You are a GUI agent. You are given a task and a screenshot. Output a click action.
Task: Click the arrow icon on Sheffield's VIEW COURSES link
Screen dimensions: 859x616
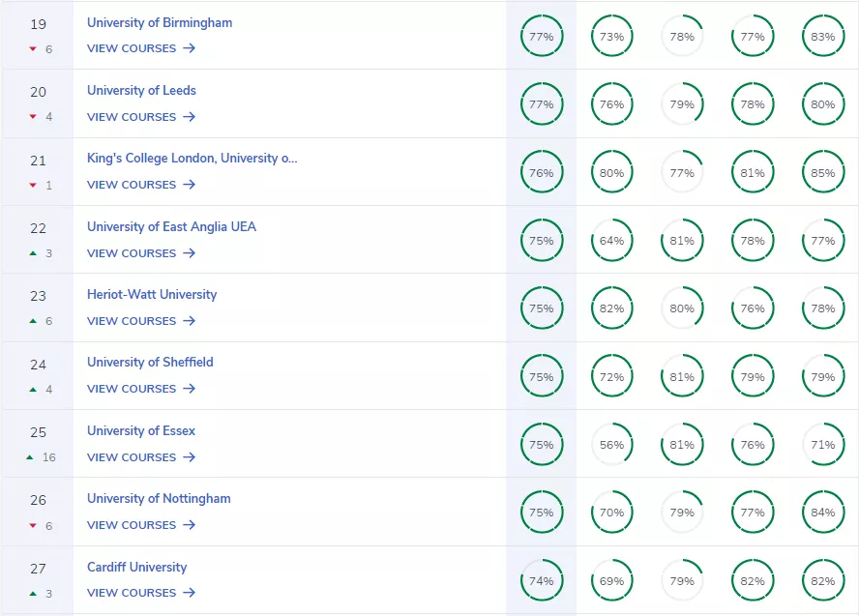pos(192,389)
